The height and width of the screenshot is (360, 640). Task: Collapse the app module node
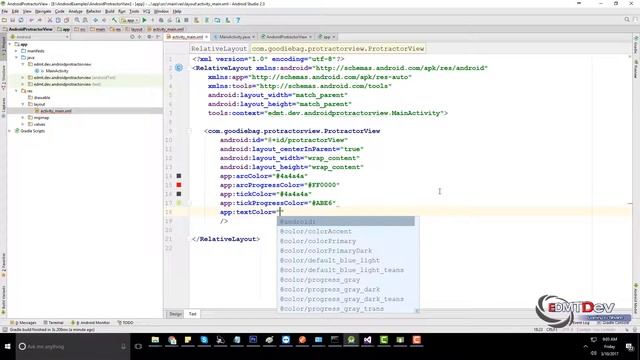click(10, 44)
